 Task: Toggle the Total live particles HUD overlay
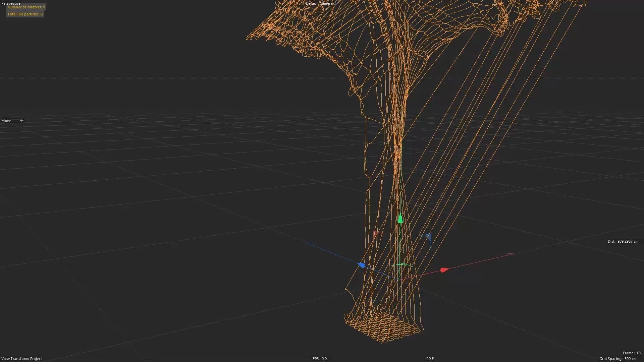click(25, 14)
